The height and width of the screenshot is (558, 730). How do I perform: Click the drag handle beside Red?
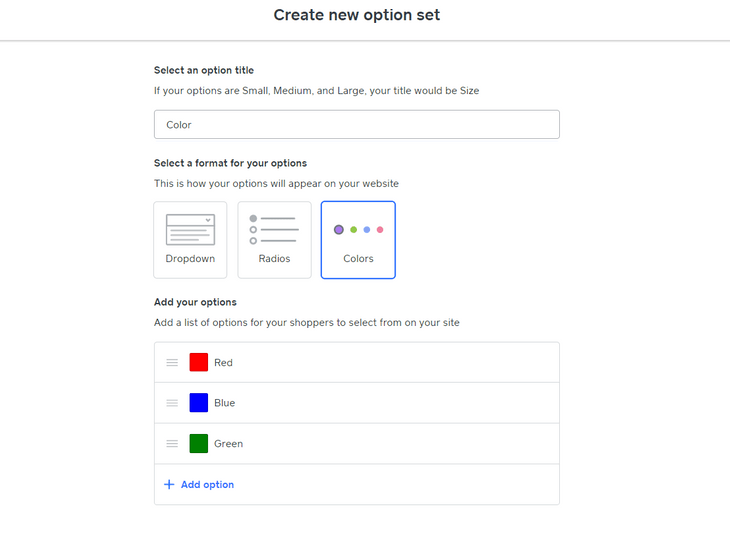pyautogui.click(x=172, y=363)
